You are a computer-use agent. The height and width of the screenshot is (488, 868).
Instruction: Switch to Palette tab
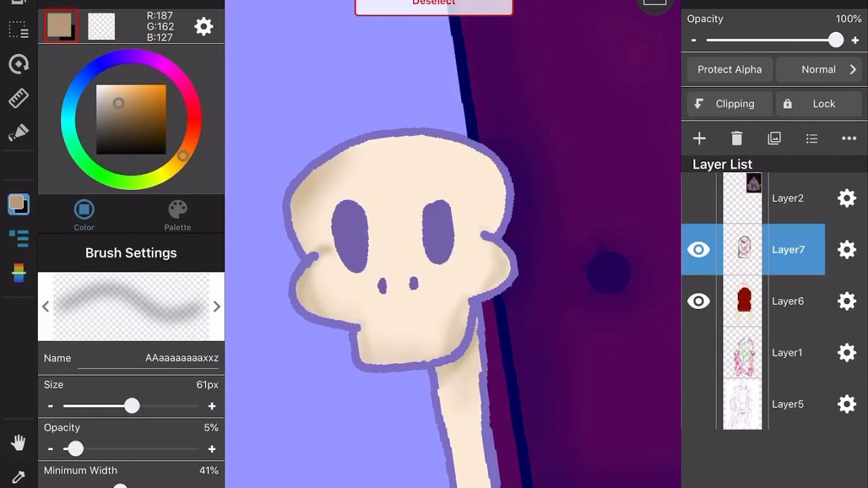[x=178, y=216]
